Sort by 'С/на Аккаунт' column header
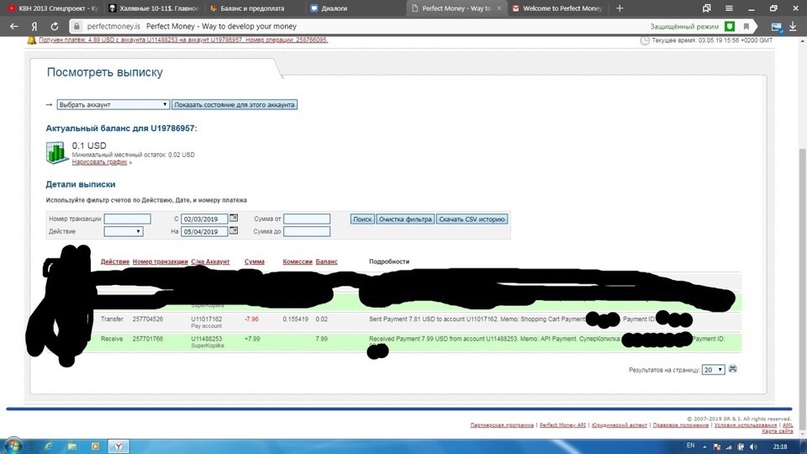 click(210, 261)
